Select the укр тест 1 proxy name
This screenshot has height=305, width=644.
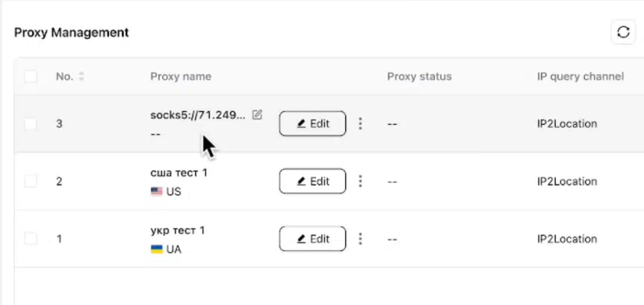pyautogui.click(x=177, y=230)
